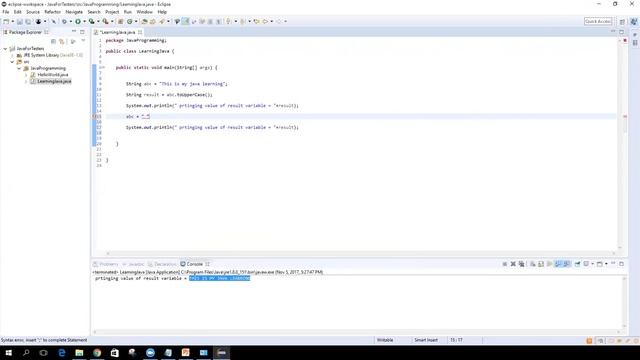Switch to the Problems tab

click(105, 264)
